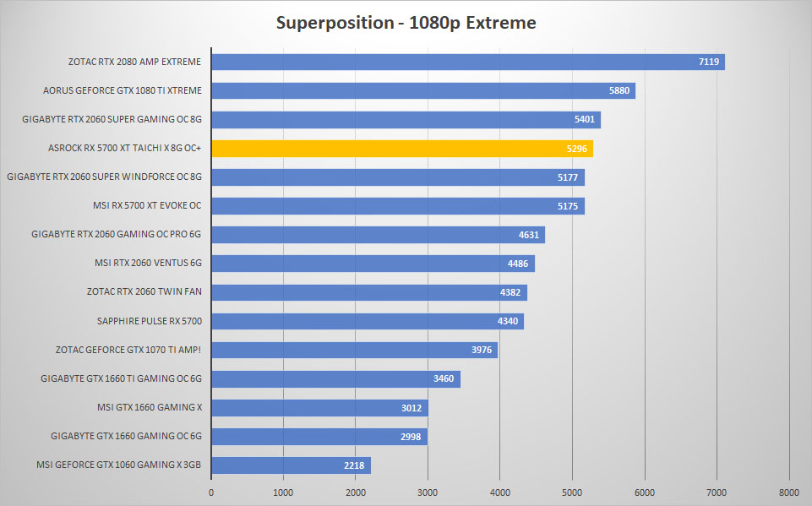
Task: Click the 2218 score value
Action: click(x=354, y=465)
